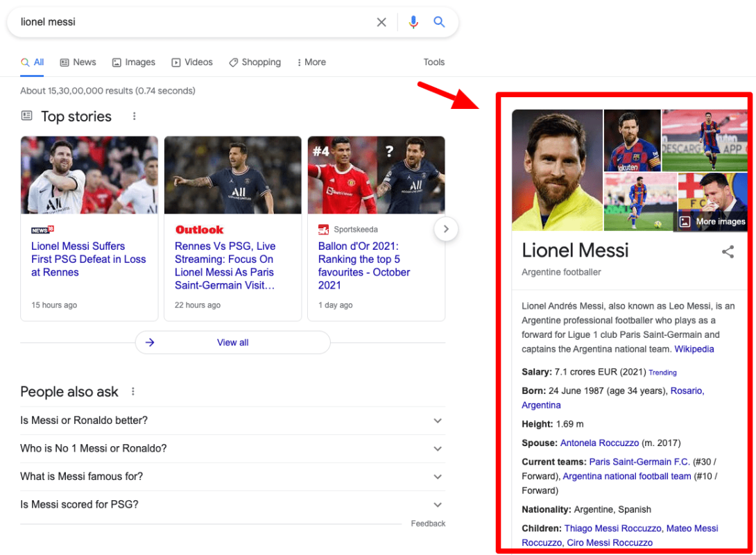Open the Tools search options
This screenshot has height=555, width=756.
pos(434,62)
